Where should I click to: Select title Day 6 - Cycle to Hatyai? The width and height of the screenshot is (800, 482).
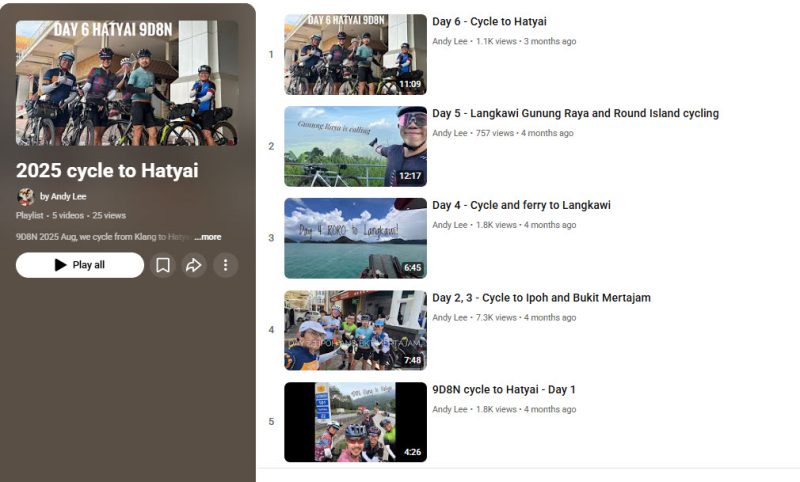click(489, 22)
